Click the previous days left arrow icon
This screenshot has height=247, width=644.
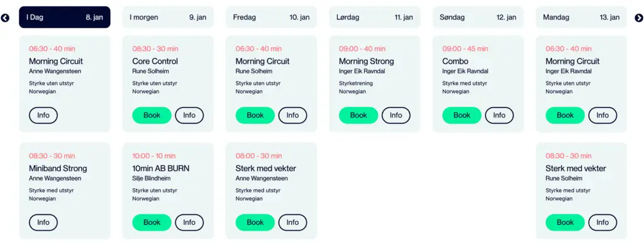click(x=5, y=18)
